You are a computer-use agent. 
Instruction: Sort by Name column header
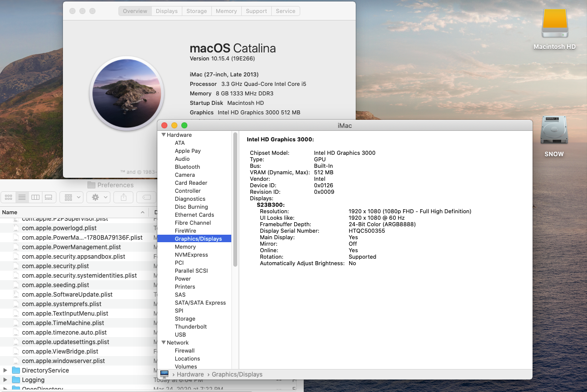pos(74,212)
